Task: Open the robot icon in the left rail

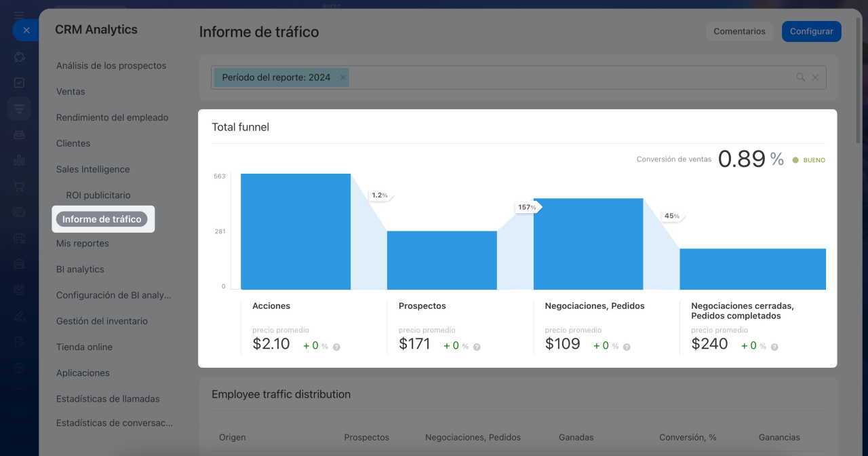Action: [19, 134]
